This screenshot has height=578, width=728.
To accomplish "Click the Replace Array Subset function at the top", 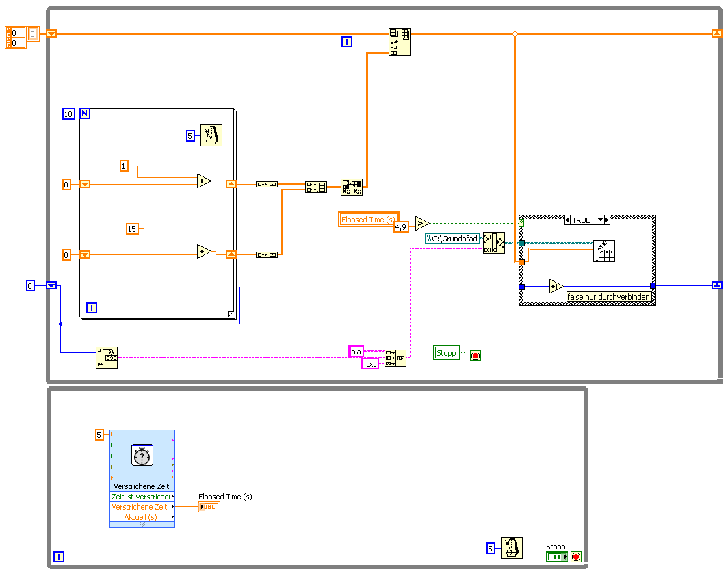I will pyautogui.click(x=400, y=42).
